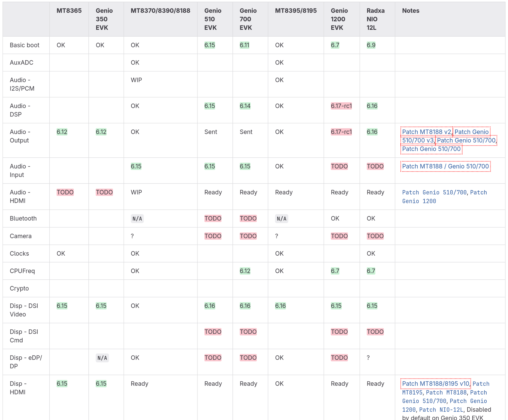The image size is (508, 420).
Task: Click the Radxa NIO 12L column header
Action: tap(375, 19)
